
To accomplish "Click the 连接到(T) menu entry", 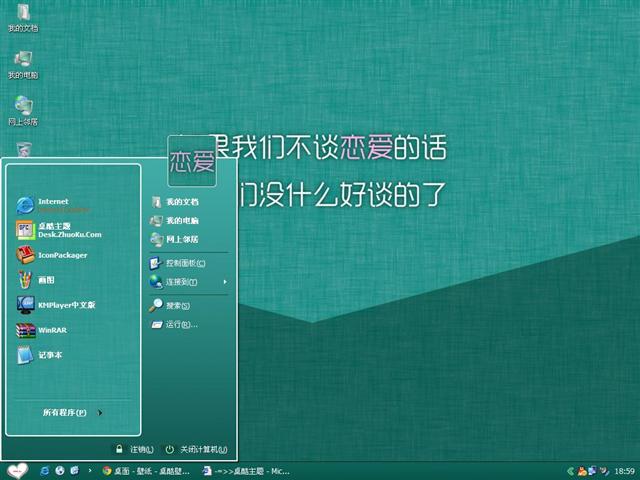I will click(189, 282).
